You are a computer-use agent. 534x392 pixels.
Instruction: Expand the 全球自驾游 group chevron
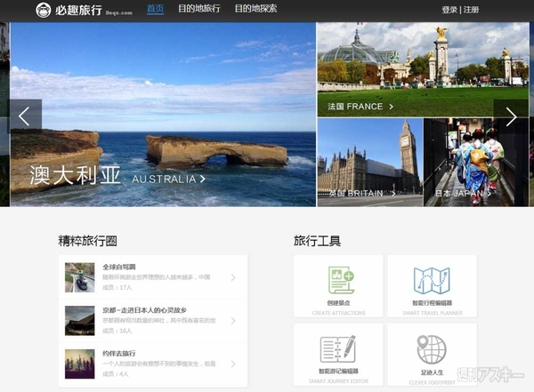pyautogui.click(x=233, y=277)
